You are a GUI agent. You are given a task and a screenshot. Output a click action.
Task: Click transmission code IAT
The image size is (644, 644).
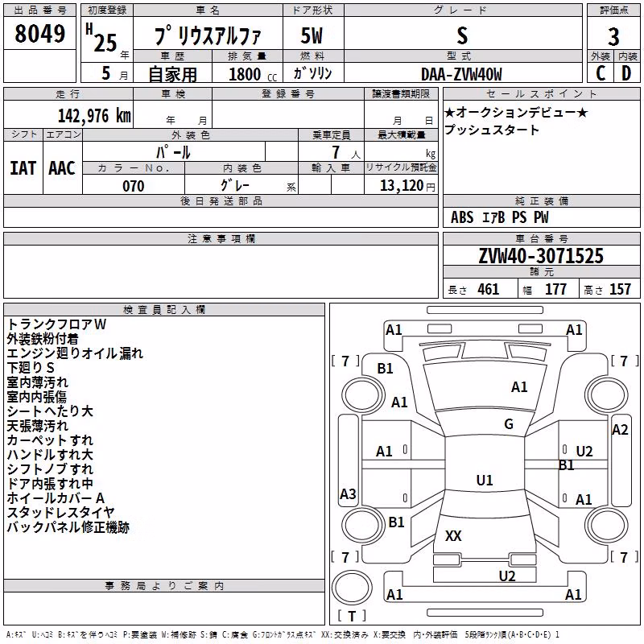pos(23,168)
